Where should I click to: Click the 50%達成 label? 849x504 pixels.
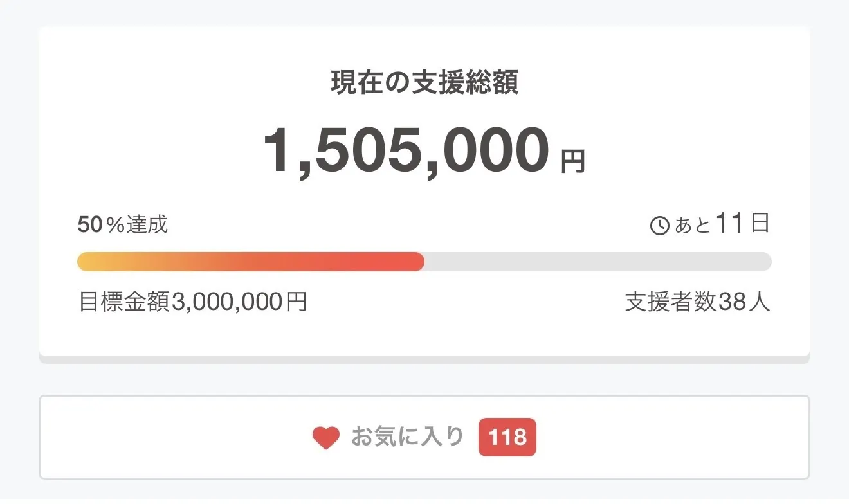click(x=122, y=224)
